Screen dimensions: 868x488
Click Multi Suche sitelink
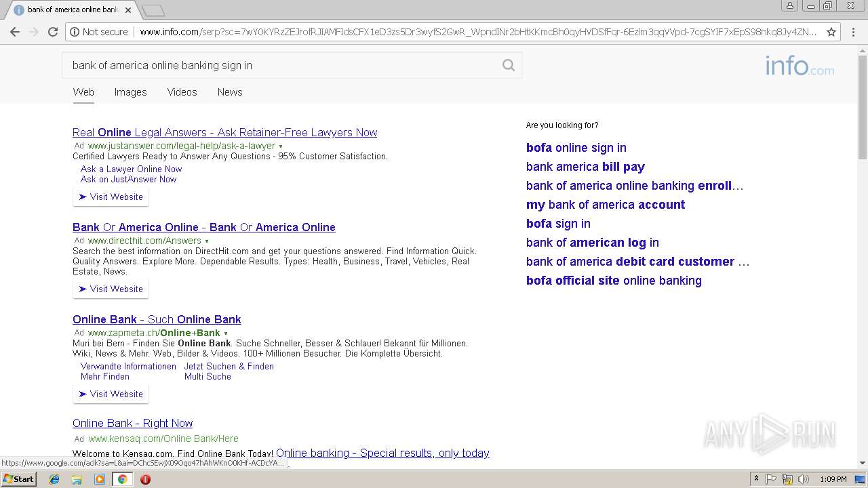208,376
